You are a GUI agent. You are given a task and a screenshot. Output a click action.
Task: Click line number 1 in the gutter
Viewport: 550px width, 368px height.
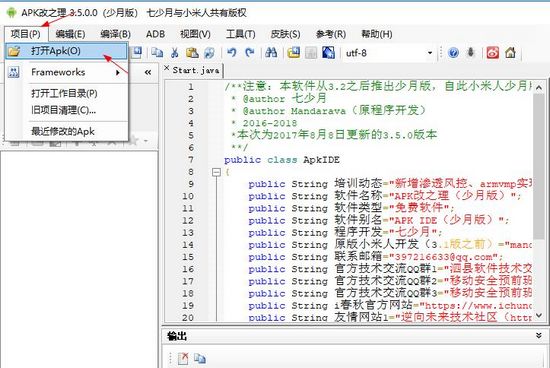coord(190,87)
